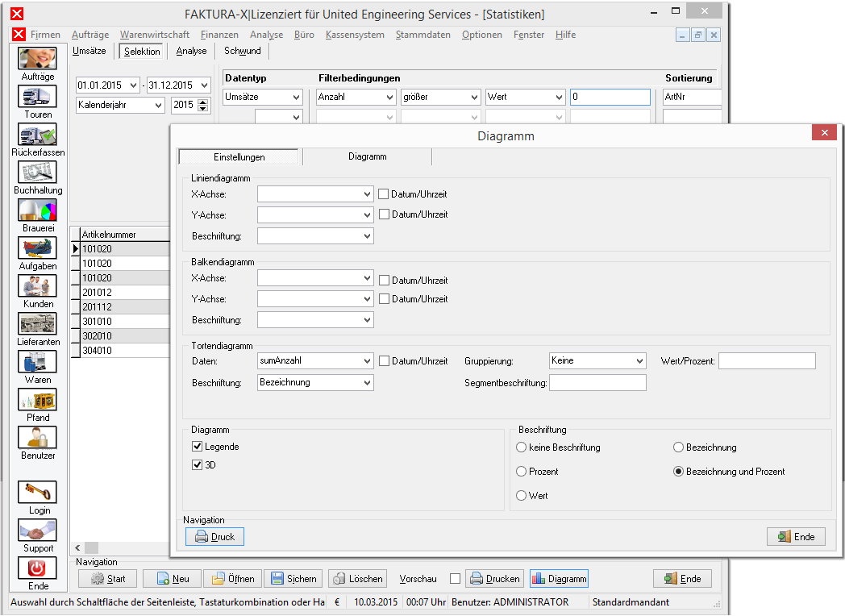Select the Rückerfassen sidebar icon
The height and width of the screenshot is (616, 845).
37,134
